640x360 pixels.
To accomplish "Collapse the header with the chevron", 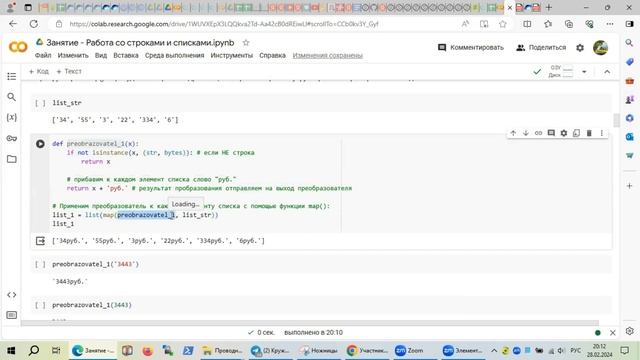I will [607, 72].
